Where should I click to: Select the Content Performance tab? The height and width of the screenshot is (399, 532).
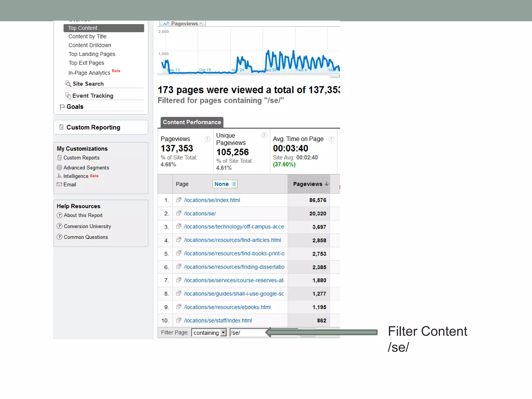point(192,122)
